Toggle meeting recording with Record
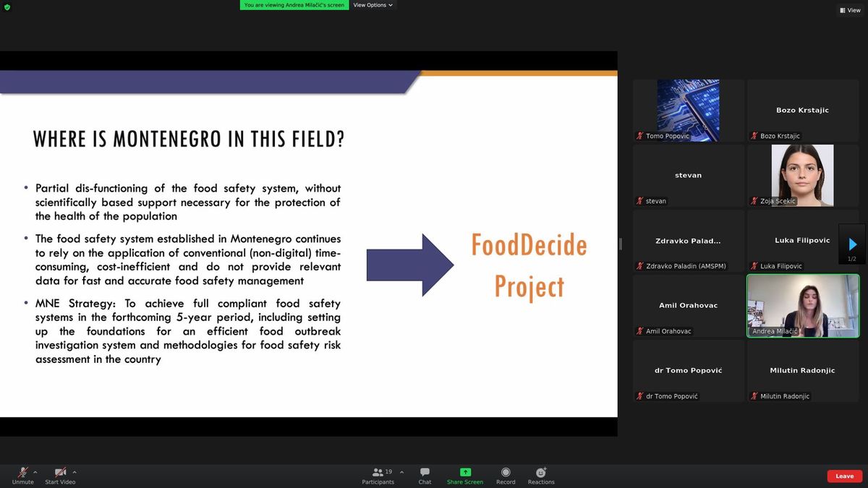Image resolution: width=868 pixels, height=488 pixels. coord(506,475)
